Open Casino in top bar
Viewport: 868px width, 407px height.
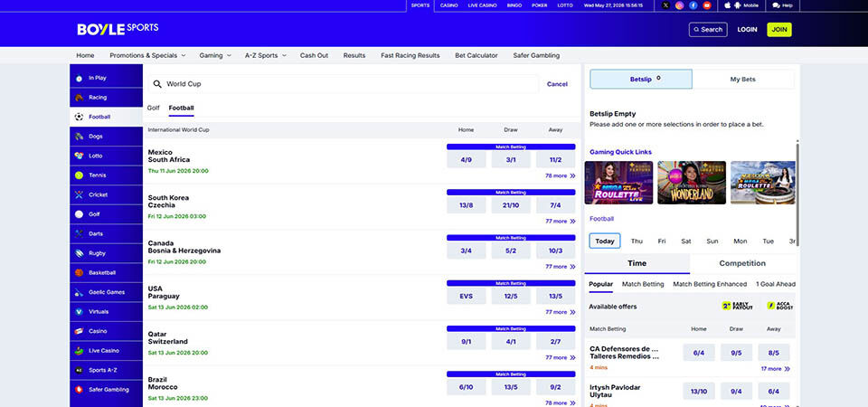point(449,5)
